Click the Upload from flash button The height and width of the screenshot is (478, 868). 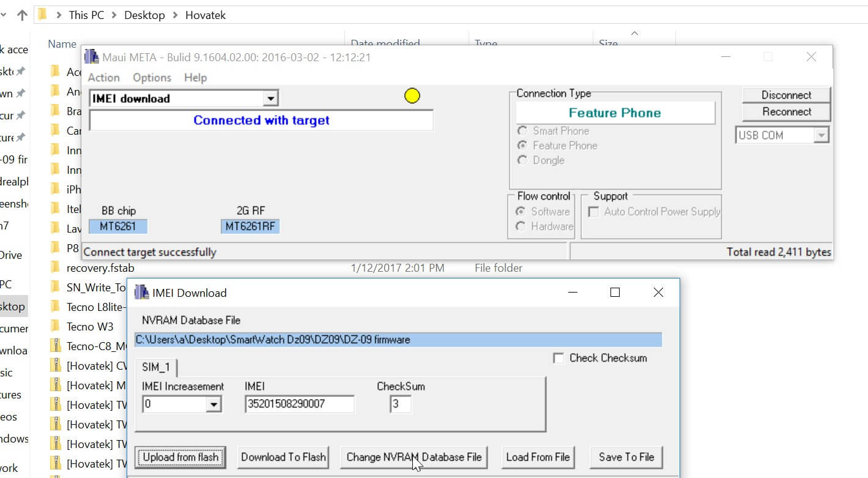pos(180,457)
